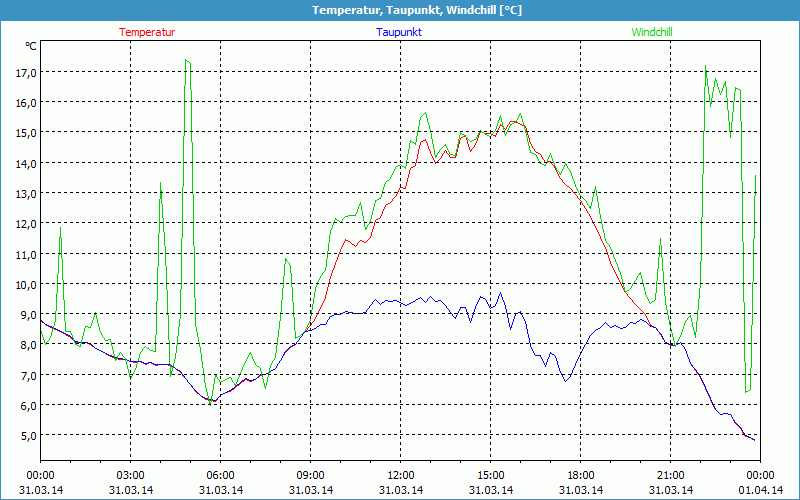Select the 15,0 y-axis label
800x500 pixels.
(26, 132)
